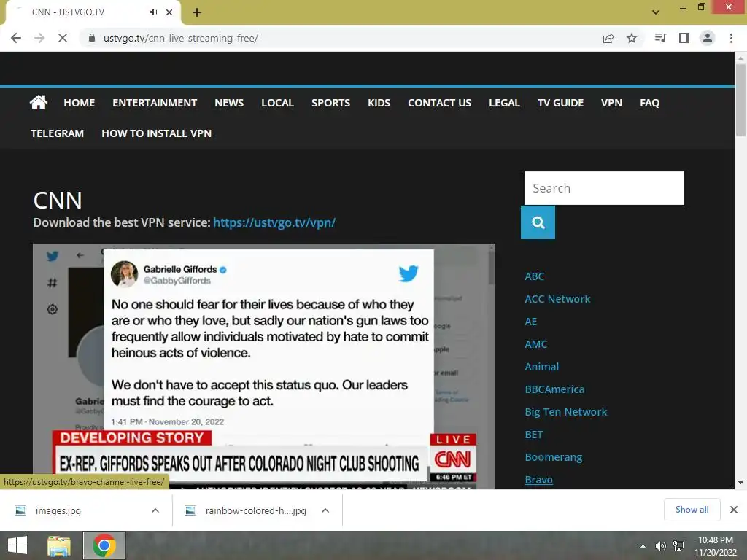Viewport: 747px width, 560px height.
Task: Open the AMC channel link
Action: pos(536,344)
